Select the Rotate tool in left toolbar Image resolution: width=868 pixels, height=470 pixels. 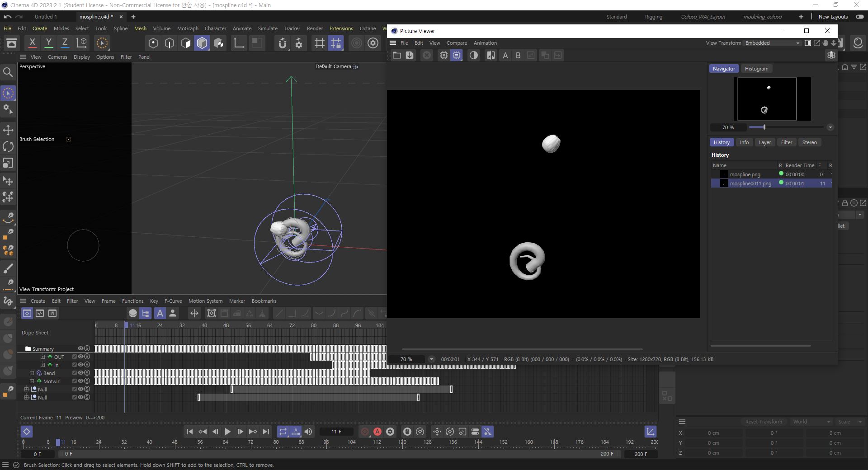coord(8,146)
